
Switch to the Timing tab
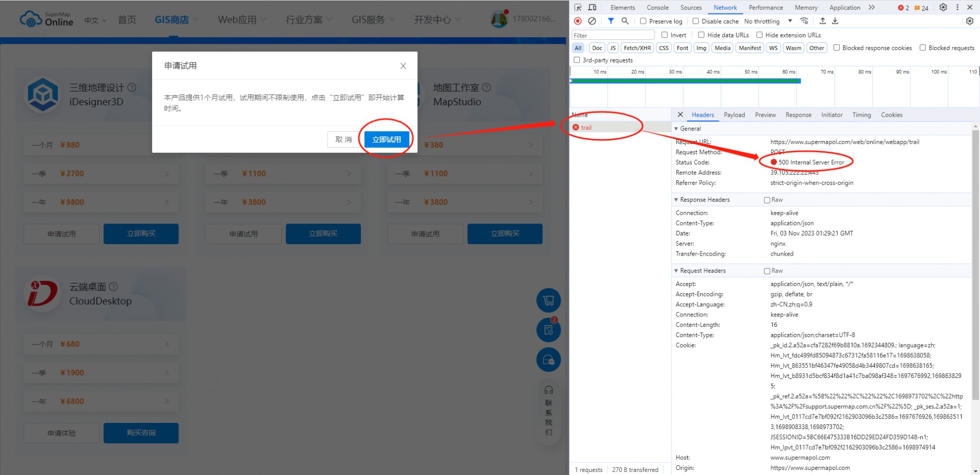(x=861, y=115)
